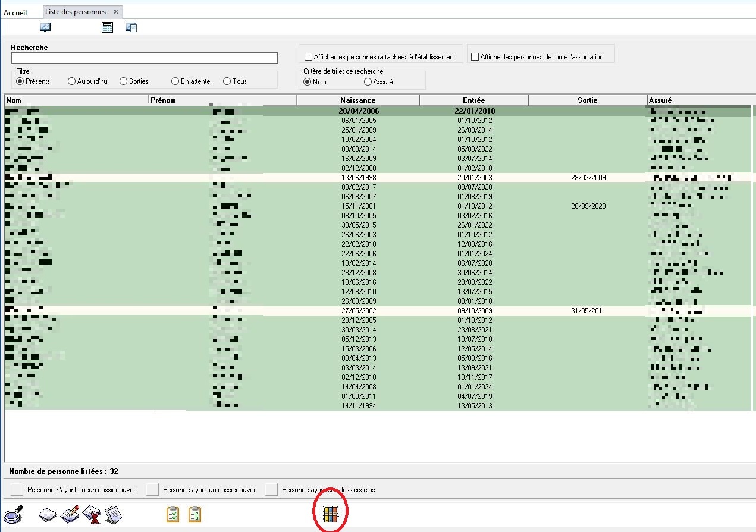Sort list by the Naissance column header
Image resolution: width=756 pixels, height=532 pixels.
[357, 100]
